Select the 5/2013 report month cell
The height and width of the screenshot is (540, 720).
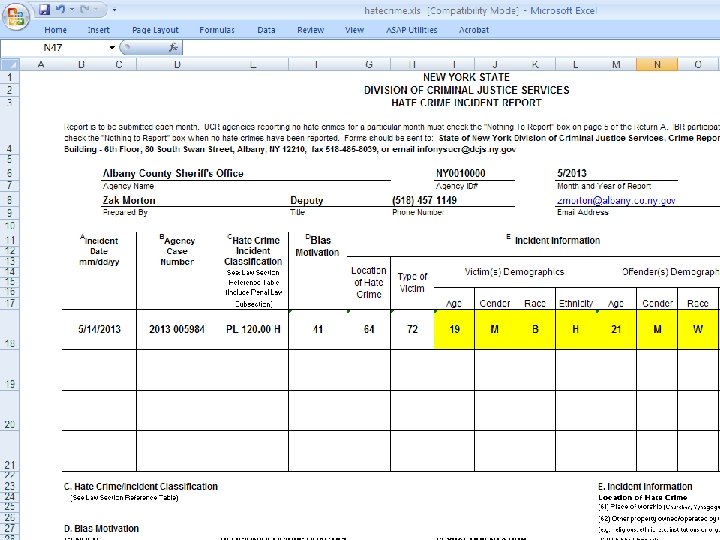pos(572,173)
